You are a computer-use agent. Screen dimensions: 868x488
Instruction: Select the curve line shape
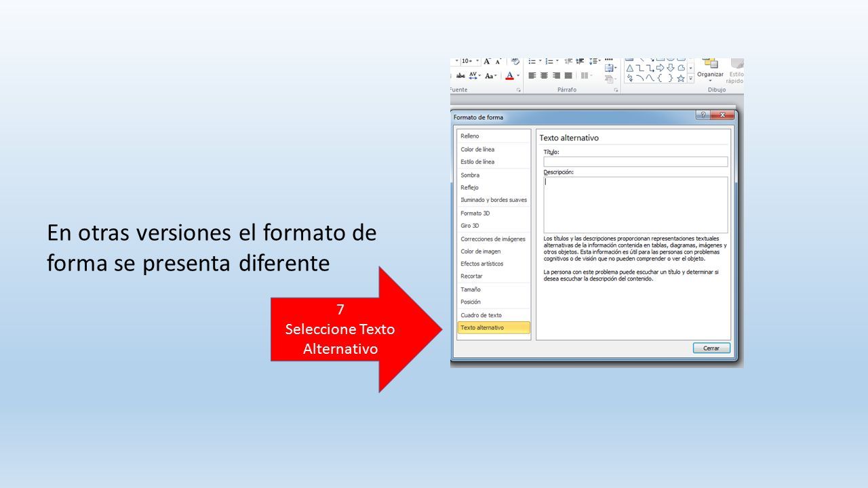(650, 78)
